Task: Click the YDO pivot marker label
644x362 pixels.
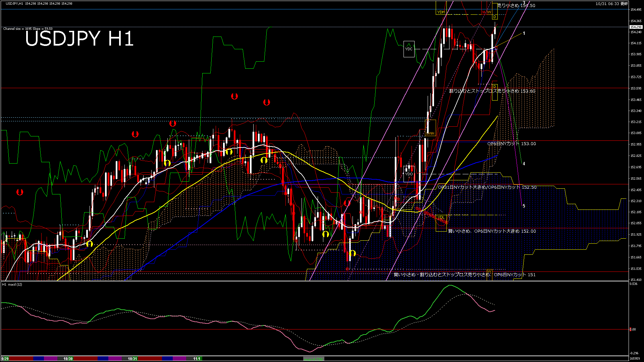Action: click(409, 174)
